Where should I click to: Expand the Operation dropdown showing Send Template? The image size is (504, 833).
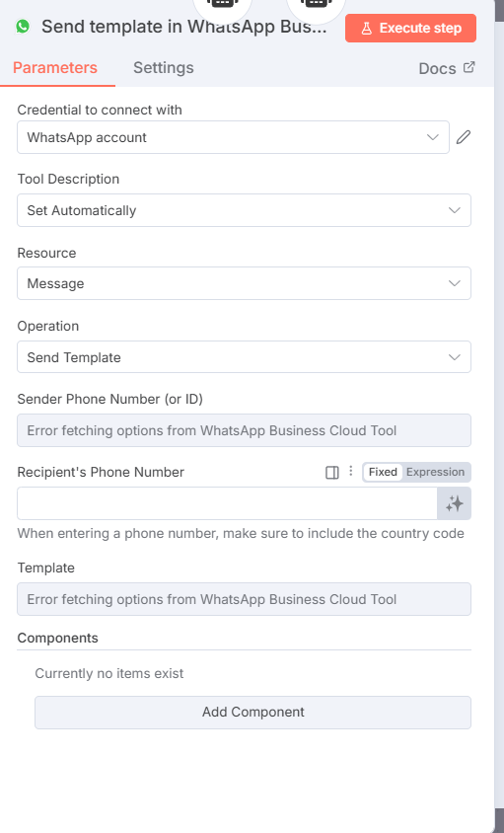click(x=244, y=357)
